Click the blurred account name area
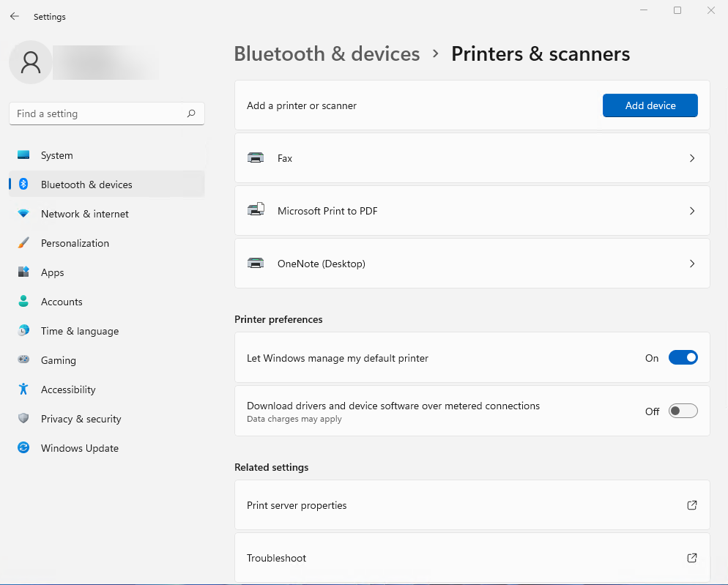 pos(106,62)
